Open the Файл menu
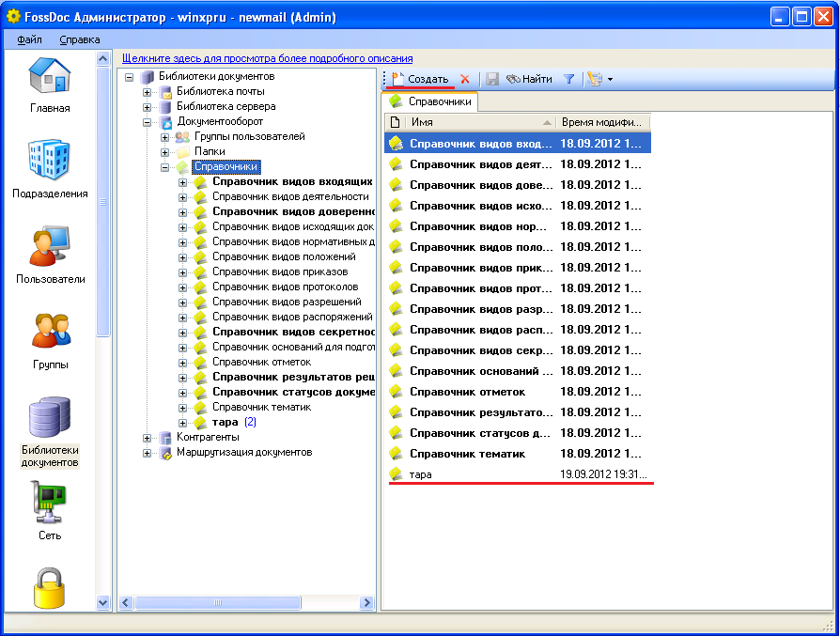 pyautogui.click(x=29, y=39)
